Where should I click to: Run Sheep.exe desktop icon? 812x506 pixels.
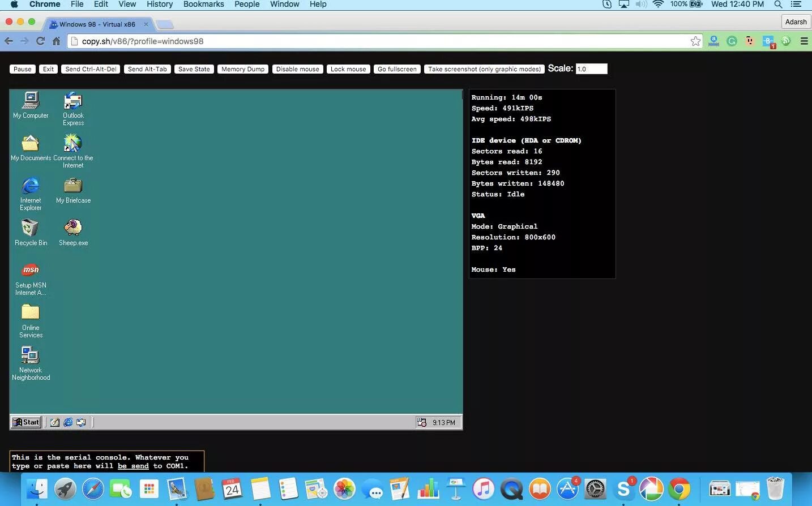tap(73, 233)
